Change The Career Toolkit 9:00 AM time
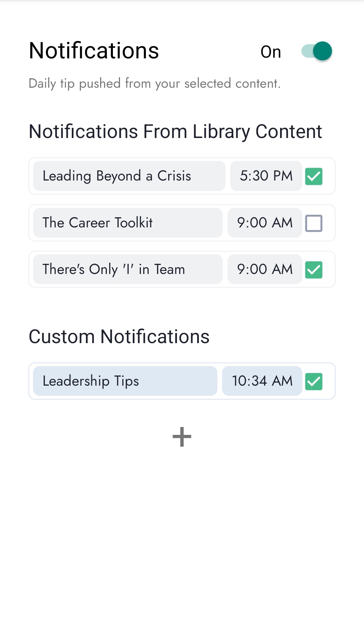Screen dimensions: 364x638 265,223
